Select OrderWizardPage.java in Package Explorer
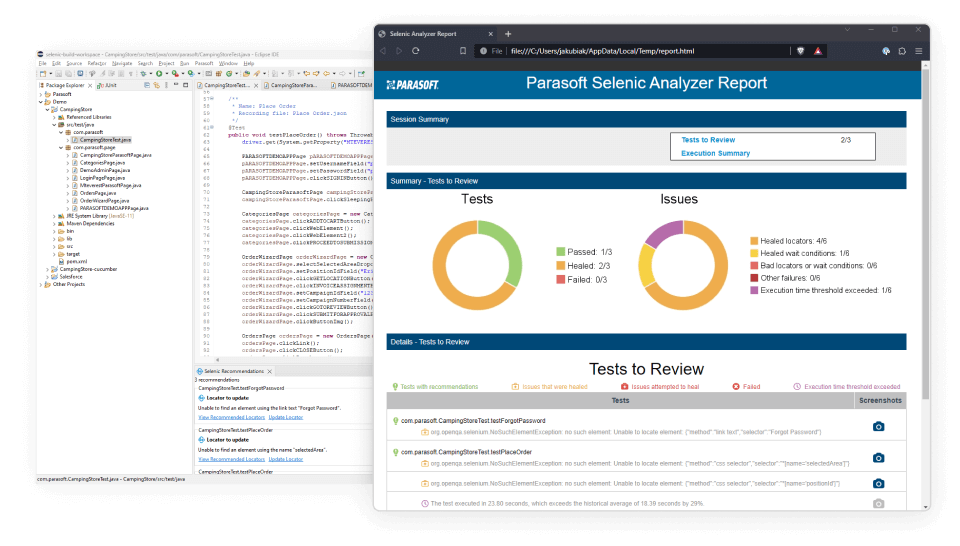Screen dimensions: 960x546 100,201
